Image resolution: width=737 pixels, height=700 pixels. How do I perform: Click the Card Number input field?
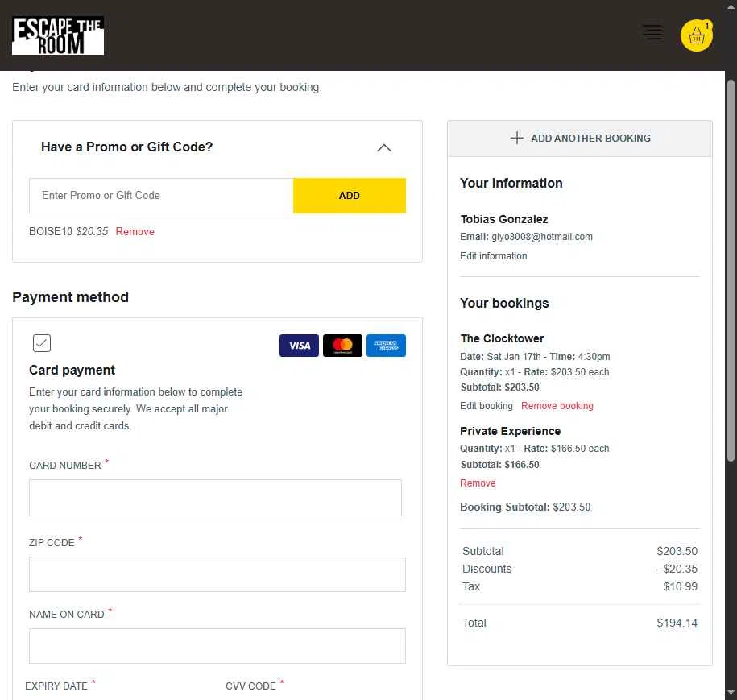[215, 498]
